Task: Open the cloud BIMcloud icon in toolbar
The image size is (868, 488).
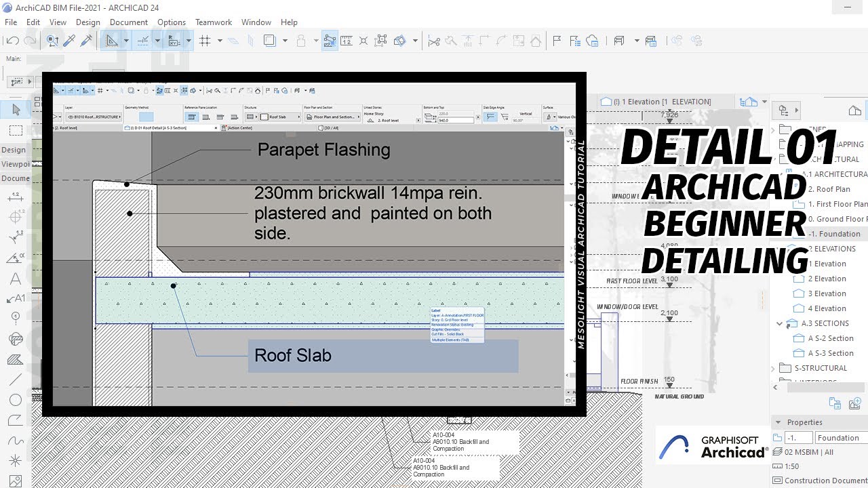Action: [592, 41]
